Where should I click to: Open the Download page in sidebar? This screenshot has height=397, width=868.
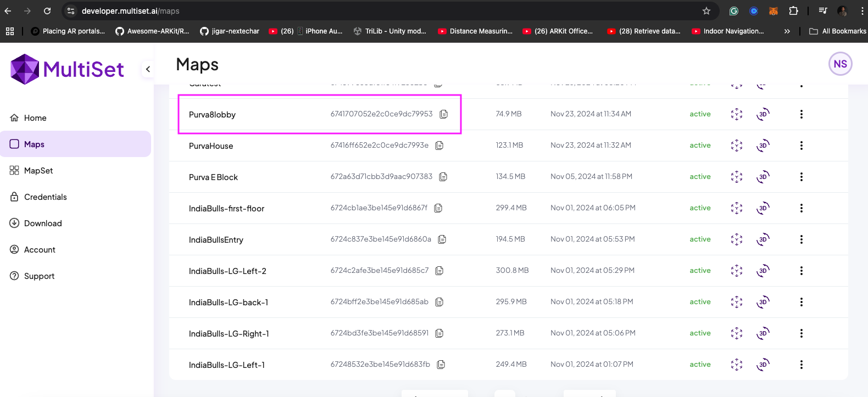click(43, 223)
